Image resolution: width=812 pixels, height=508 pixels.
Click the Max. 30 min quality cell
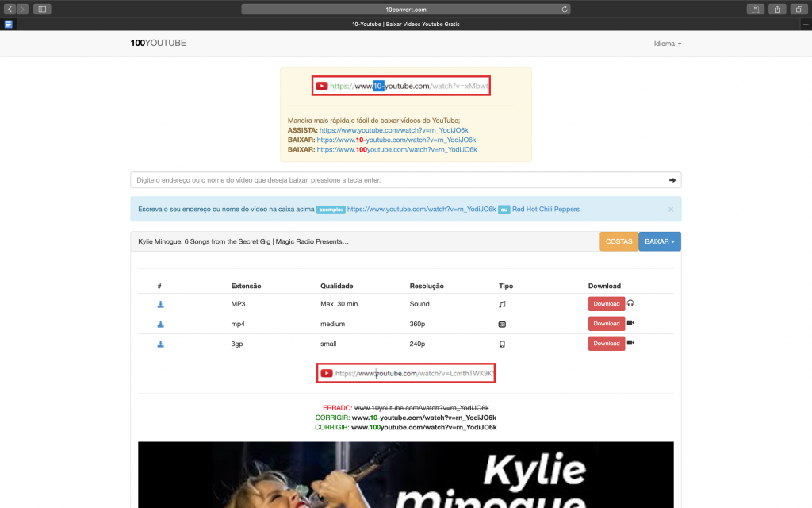pyautogui.click(x=339, y=304)
